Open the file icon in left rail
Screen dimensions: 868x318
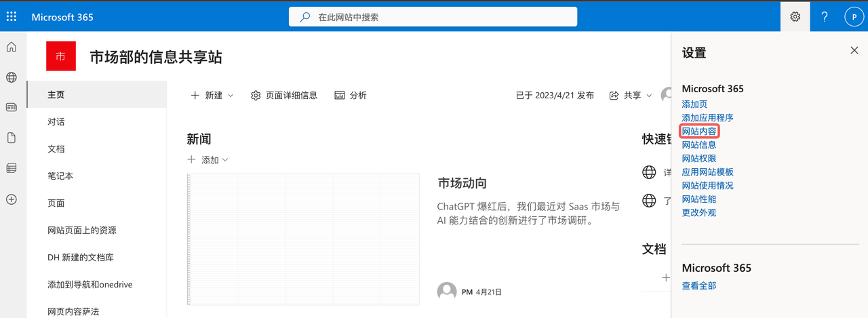point(12,138)
